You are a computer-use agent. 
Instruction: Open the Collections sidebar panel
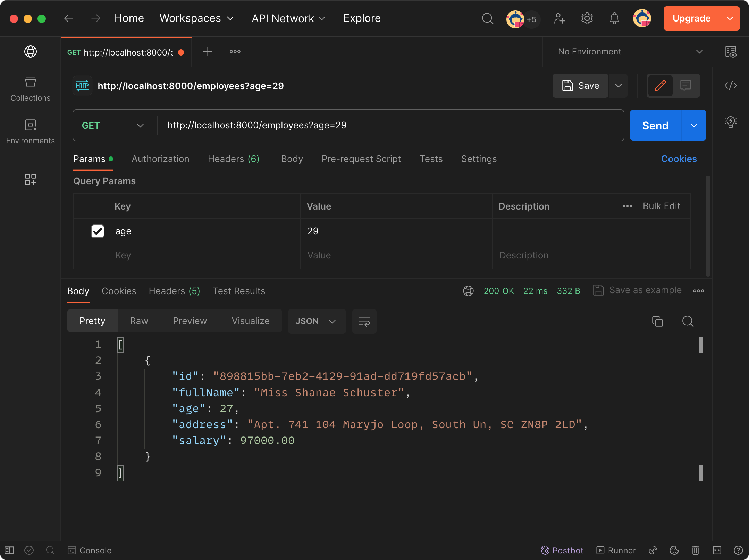pyautogui.click(x=30, y=89)
